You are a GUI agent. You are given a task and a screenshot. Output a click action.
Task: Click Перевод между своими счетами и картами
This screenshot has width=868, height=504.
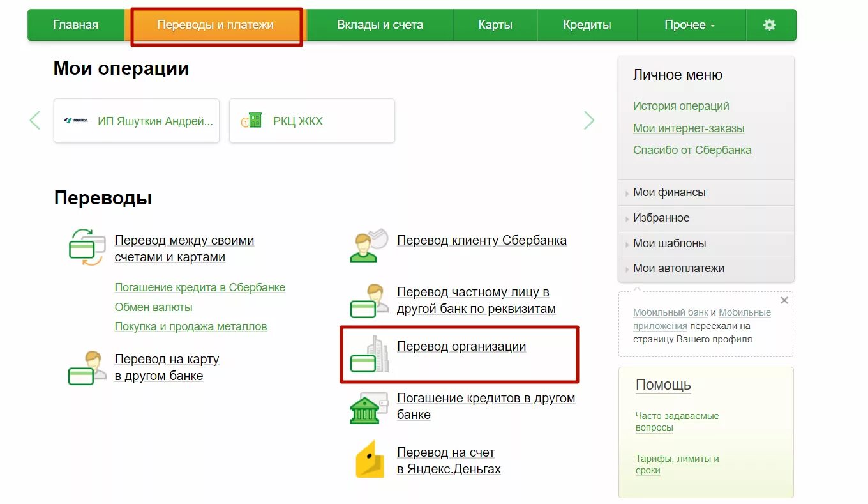[x=184, y=249]
